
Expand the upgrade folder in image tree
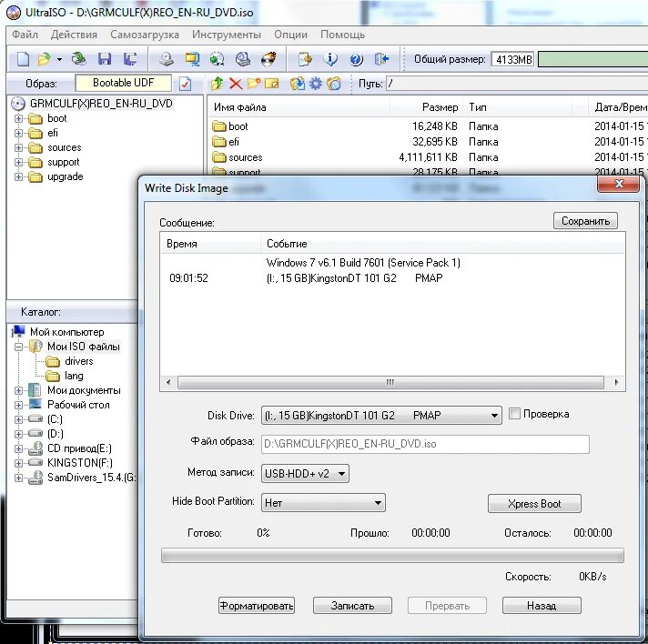(x=18, y=176)
